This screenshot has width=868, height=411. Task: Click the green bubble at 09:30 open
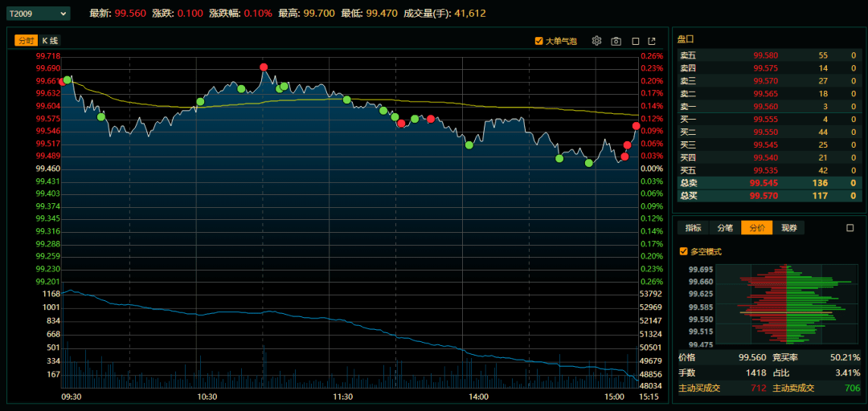click(x=68, y=80)
